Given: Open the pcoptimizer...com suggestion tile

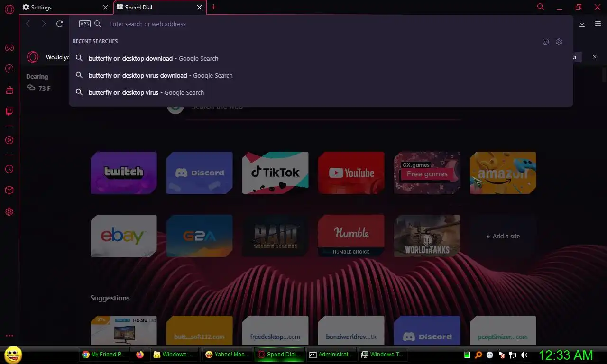Looking at the screenshot, I should pos(503,330).
